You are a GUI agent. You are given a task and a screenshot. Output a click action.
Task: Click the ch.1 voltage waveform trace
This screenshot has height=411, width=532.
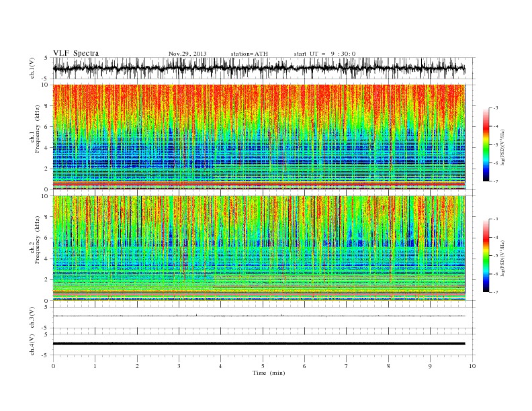point(259,68)
